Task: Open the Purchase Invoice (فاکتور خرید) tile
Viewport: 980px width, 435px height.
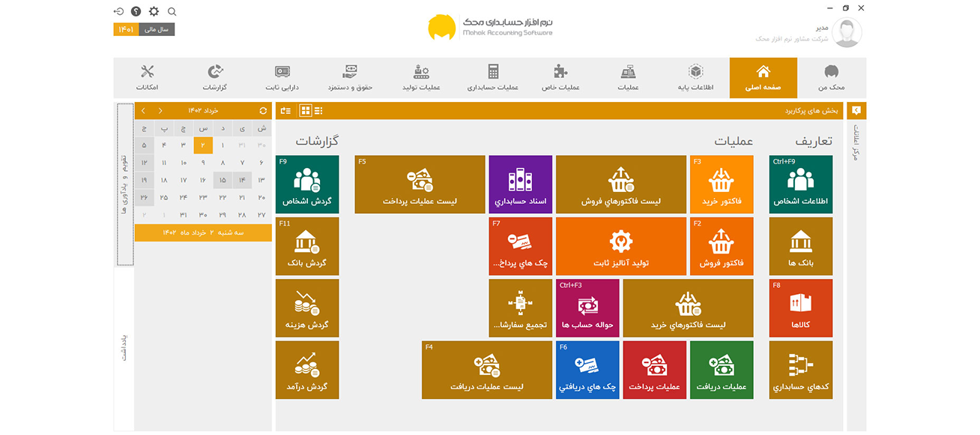Action: tap(721, 184)
